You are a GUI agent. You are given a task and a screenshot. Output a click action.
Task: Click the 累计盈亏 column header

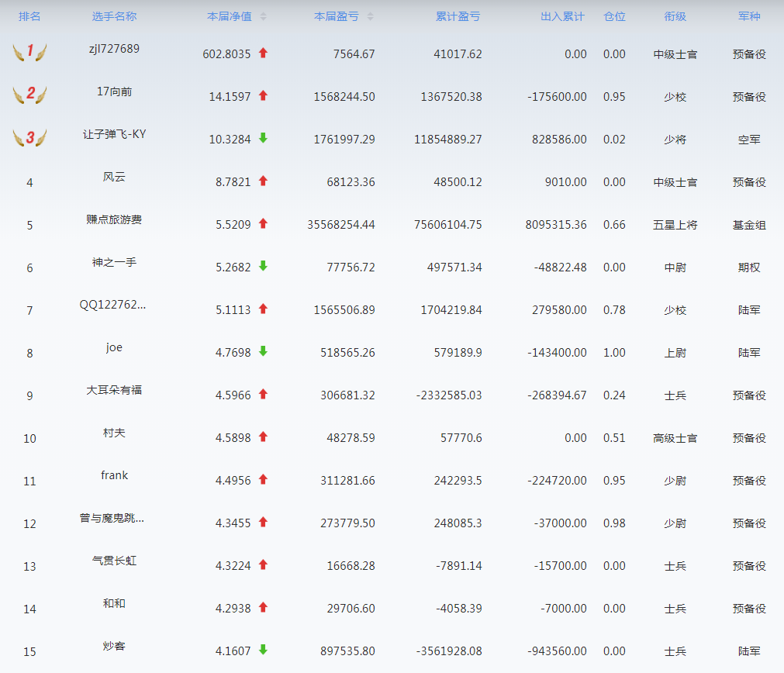(458, 16)
